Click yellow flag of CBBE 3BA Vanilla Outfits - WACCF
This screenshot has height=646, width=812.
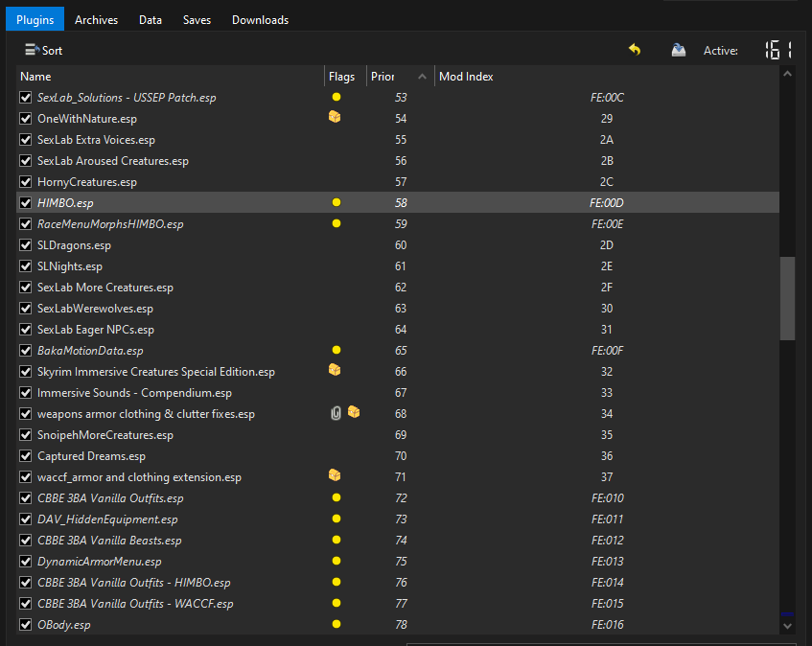336,603
